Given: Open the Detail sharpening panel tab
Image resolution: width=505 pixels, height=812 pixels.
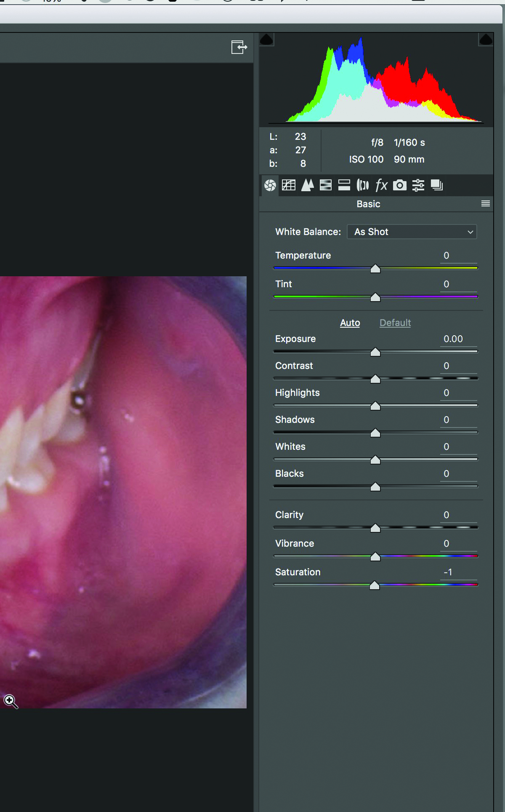Looking at the screenshot, I should point(308,185).
